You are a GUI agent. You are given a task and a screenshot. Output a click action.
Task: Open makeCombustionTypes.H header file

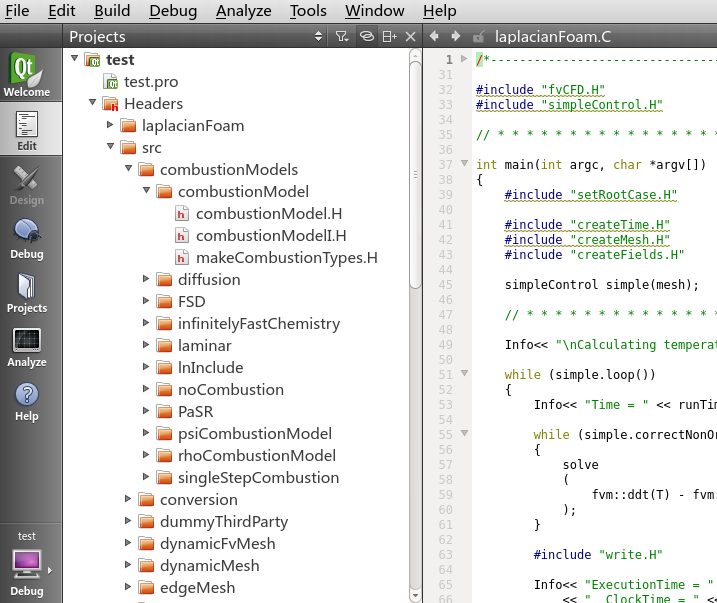(x=287, y=258)
